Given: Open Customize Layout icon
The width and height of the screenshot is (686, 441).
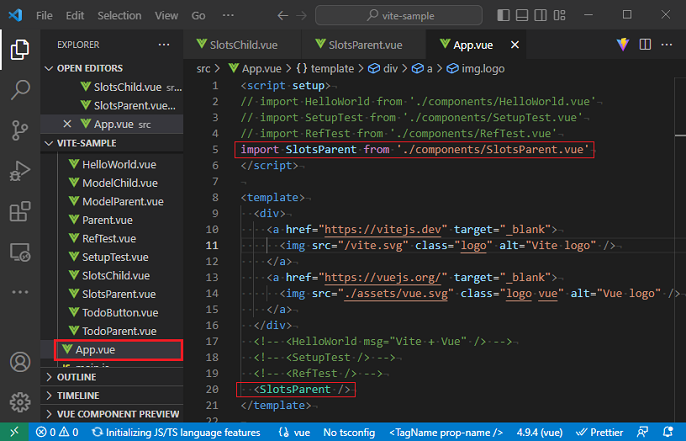Looking at the screenshot, I should [559, 15].
